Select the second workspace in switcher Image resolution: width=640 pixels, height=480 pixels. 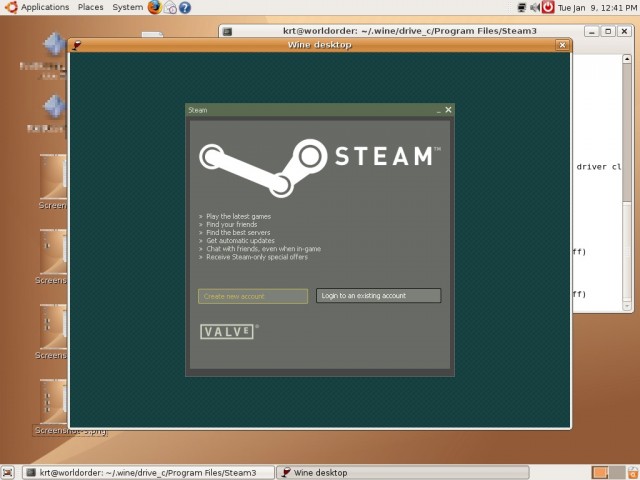616,473
